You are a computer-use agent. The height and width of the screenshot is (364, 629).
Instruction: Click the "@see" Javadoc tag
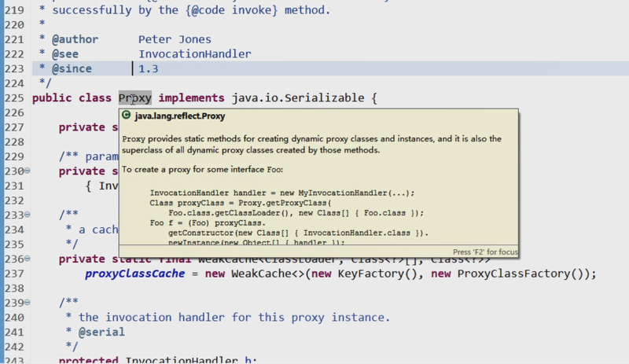65,53
